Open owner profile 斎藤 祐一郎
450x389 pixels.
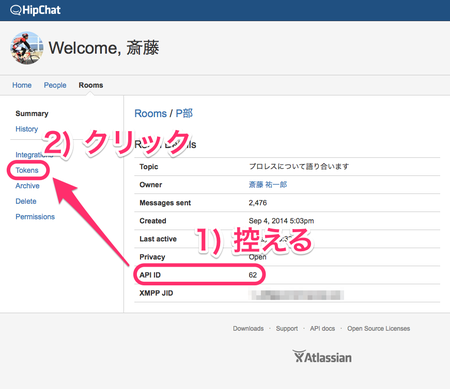click(x=268, y=185)
